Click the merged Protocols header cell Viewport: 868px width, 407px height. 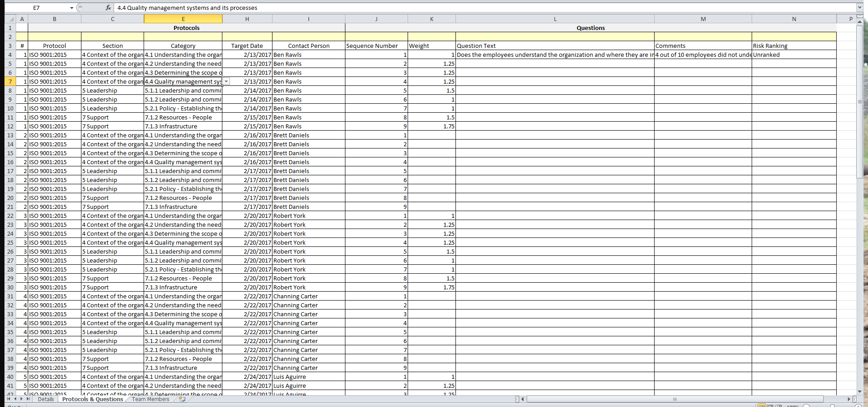coord(187,28)
